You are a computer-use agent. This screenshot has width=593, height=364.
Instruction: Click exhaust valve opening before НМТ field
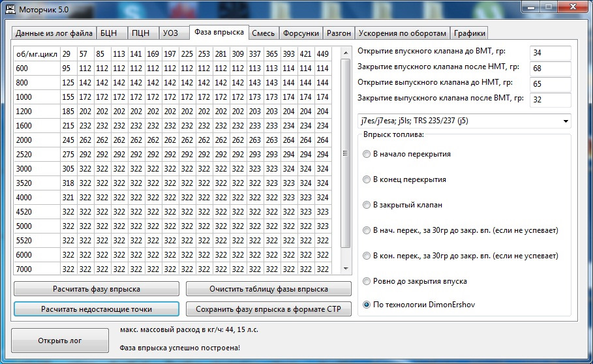(x=550, y=84)
